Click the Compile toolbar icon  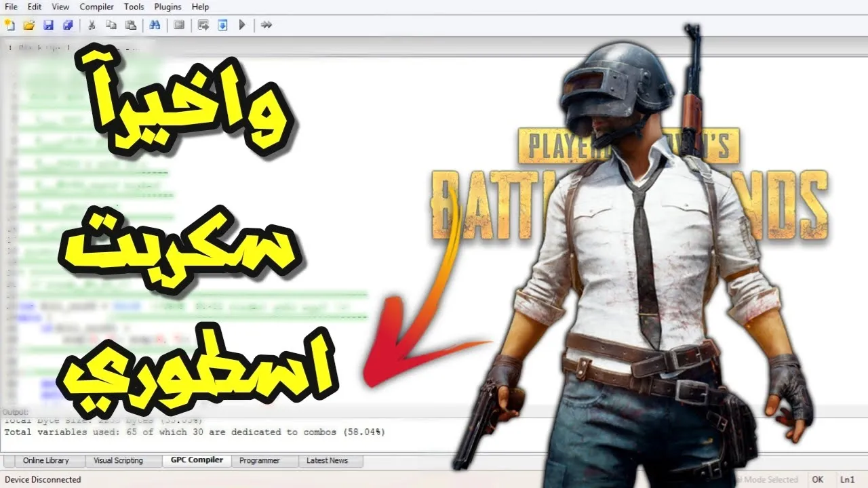[x=203, y=25]
